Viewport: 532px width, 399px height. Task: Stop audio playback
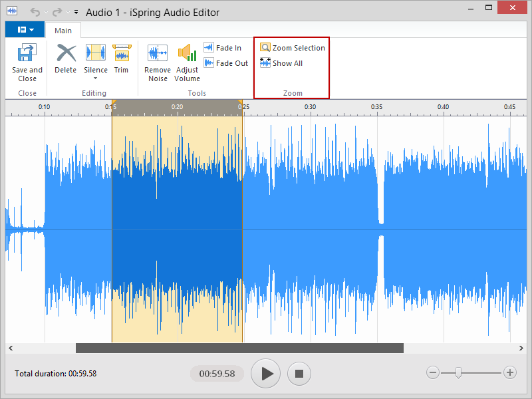point(299,374)
